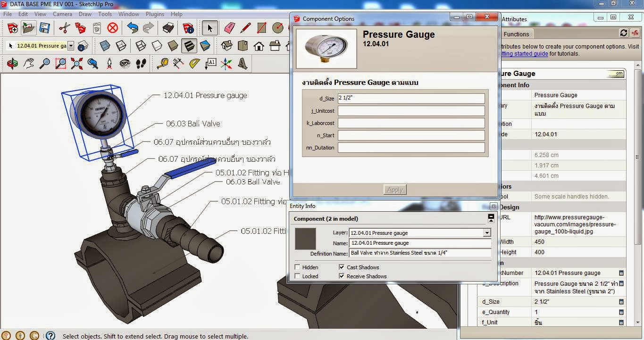Uncheck the Receive Shadows checkbox
Viewport: 644px width, 340px height.
point(342,276)
